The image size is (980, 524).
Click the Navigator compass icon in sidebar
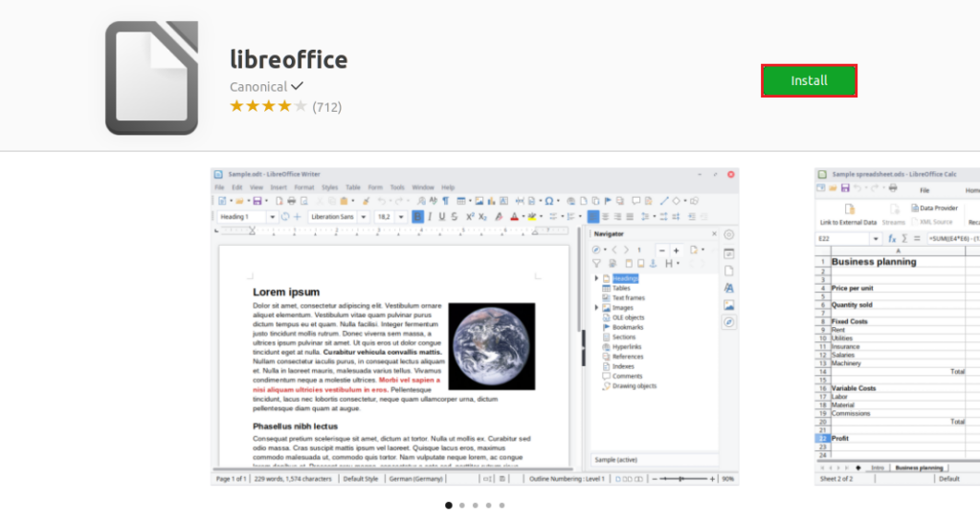pos(729,323)
